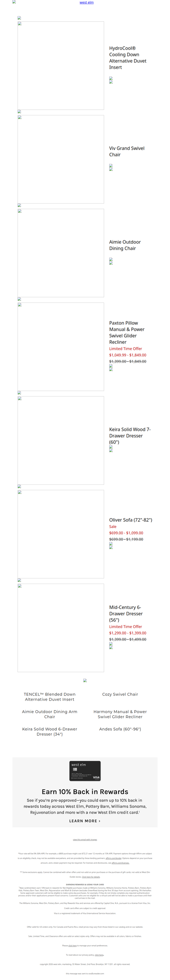The height and width of the screenshot is (980, 170).
Task: Click the Viv Grand Swivel Chair title
Action: pyautogui.click(x=127, y=151)
